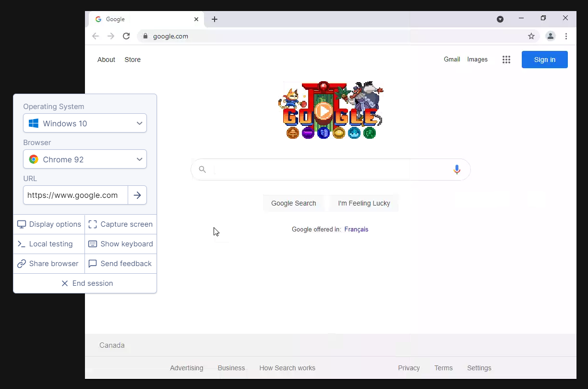This screenshot has width=588, height=389.
Task: Click the browser forward arrow
Action: [x=111, y=36]
